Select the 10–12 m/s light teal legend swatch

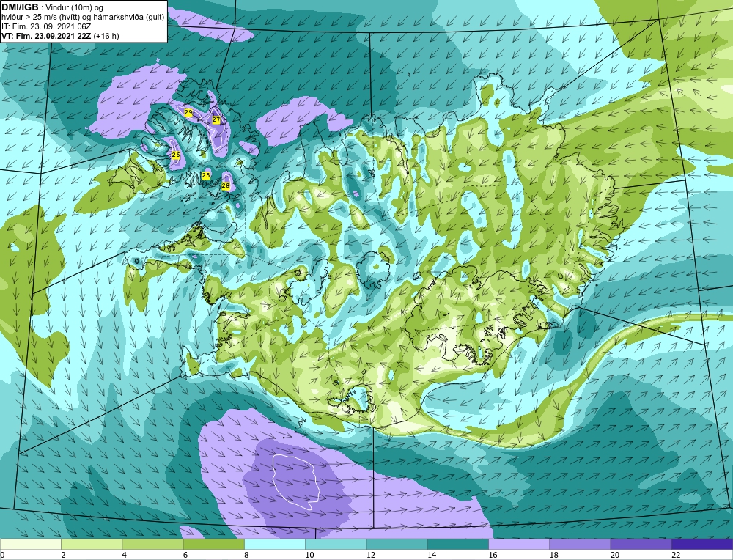336,544
